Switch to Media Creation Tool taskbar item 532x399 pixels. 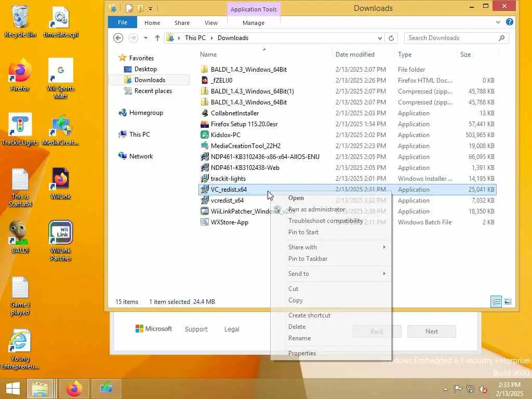coord(107,389)
